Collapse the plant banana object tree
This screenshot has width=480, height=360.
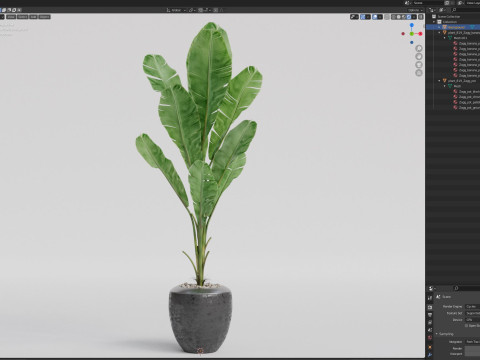pyautogui.click(x=439, y=33)
